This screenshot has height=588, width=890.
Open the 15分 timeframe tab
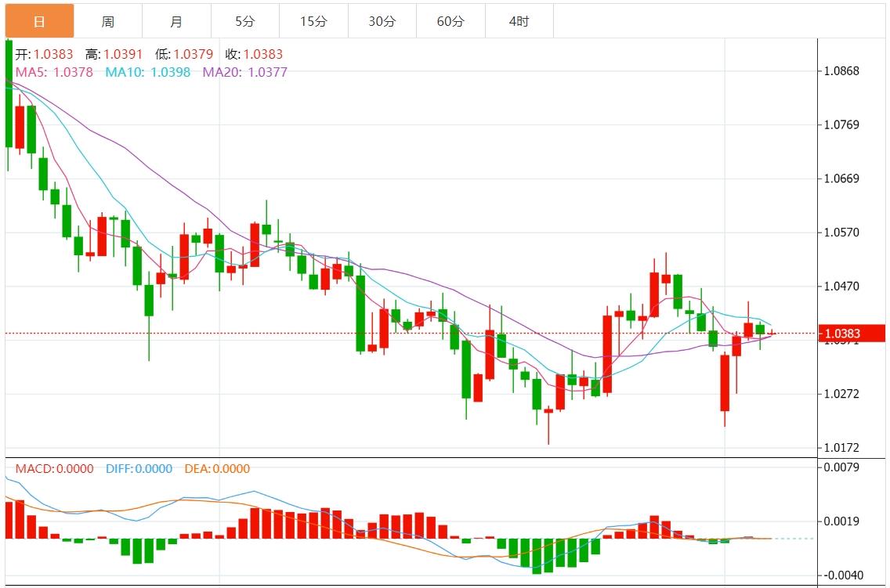coord(314,21)
